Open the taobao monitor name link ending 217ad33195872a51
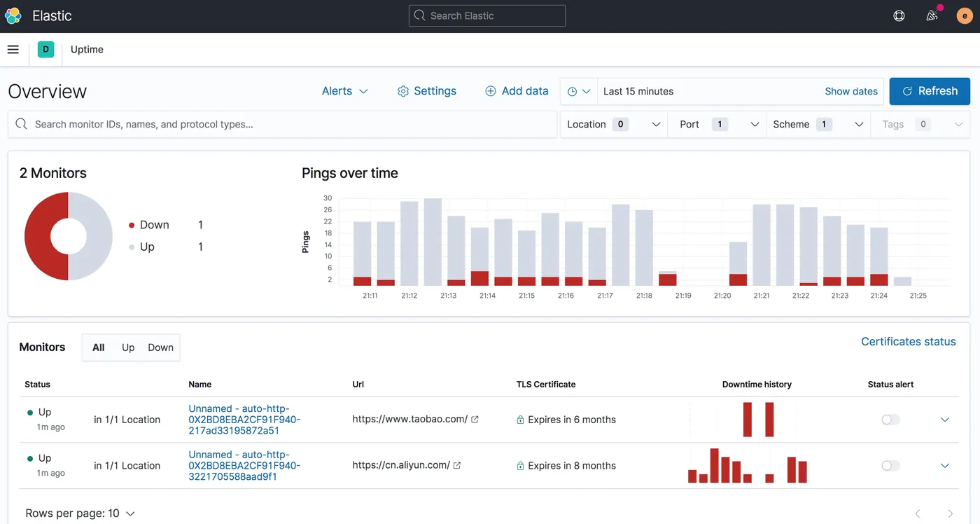This screenshot has height=524, width=980. [244, 420]
